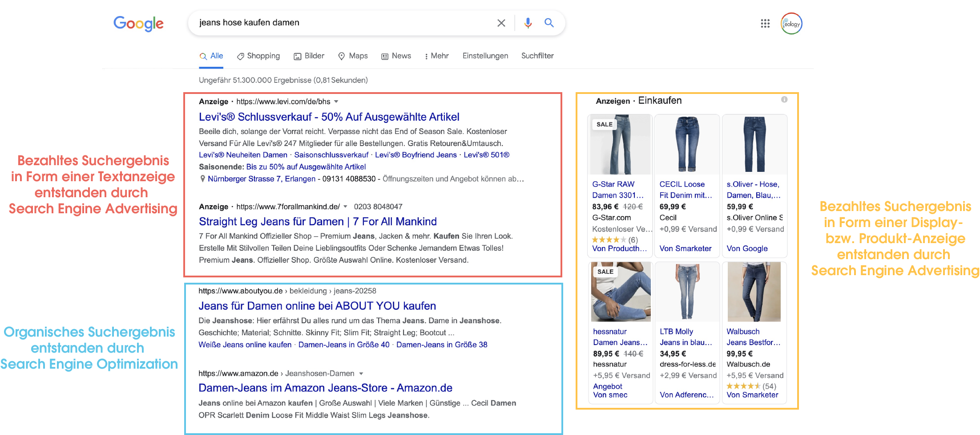Image resolution: width=980 pixels, height=435 pixels.
Task: Open Suchfilter
Action: tap(537, 56)
